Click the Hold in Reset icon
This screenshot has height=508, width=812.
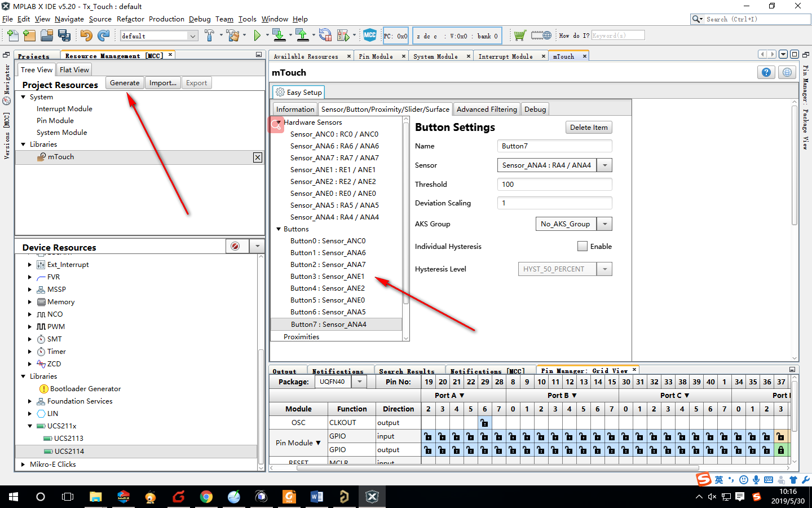325,36
